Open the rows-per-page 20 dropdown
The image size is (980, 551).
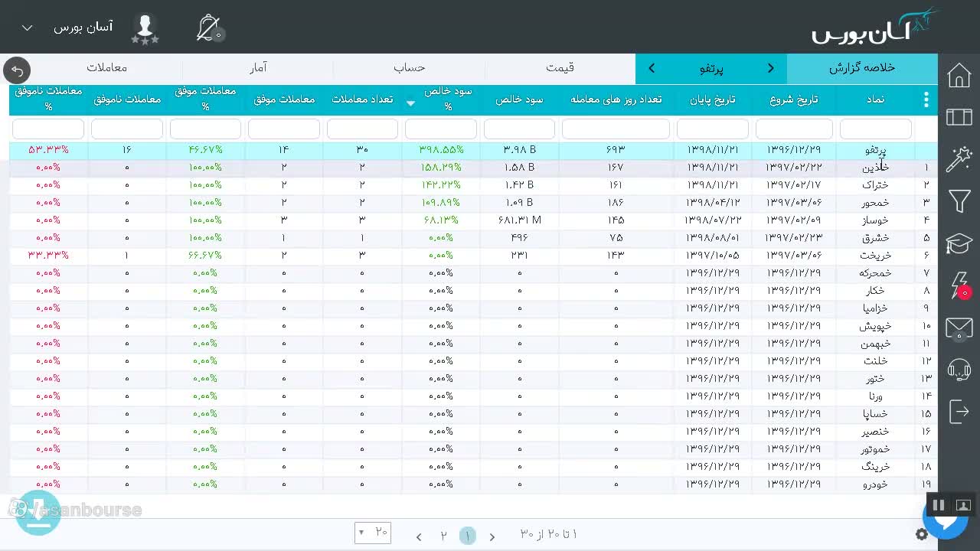tap(373, 533)
